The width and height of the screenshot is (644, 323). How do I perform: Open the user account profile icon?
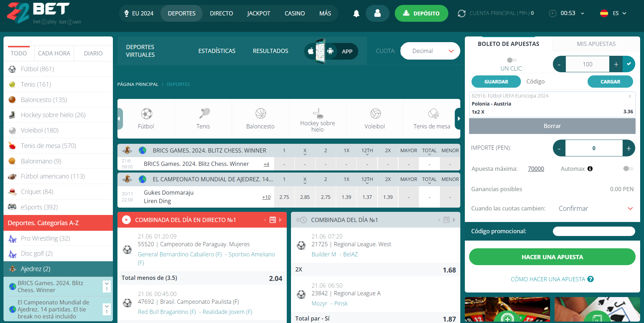pyautogui.click(x=378, y=13)
